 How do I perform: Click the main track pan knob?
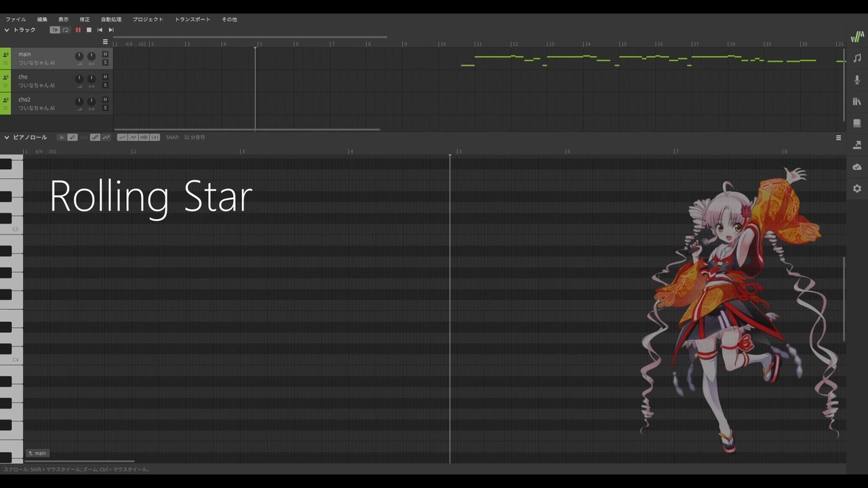(92, 56)
